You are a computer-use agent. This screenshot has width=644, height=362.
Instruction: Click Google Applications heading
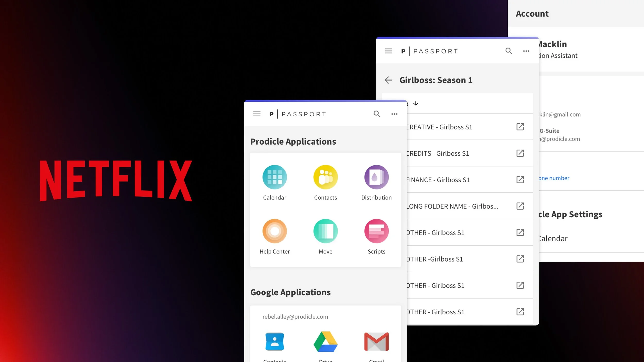point(290,292)
